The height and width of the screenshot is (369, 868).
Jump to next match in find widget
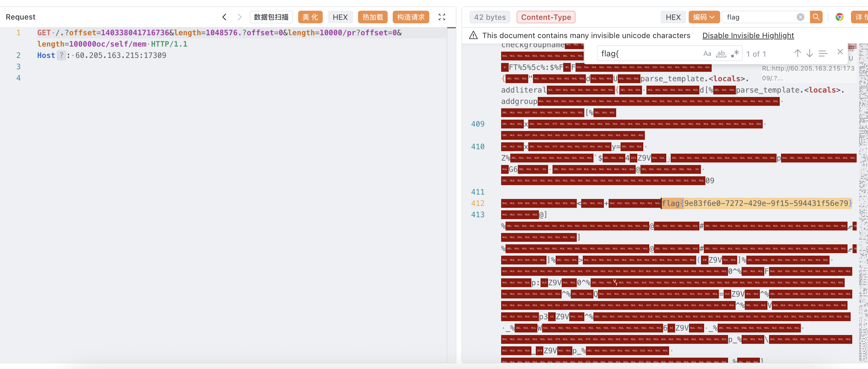point(809,54)
